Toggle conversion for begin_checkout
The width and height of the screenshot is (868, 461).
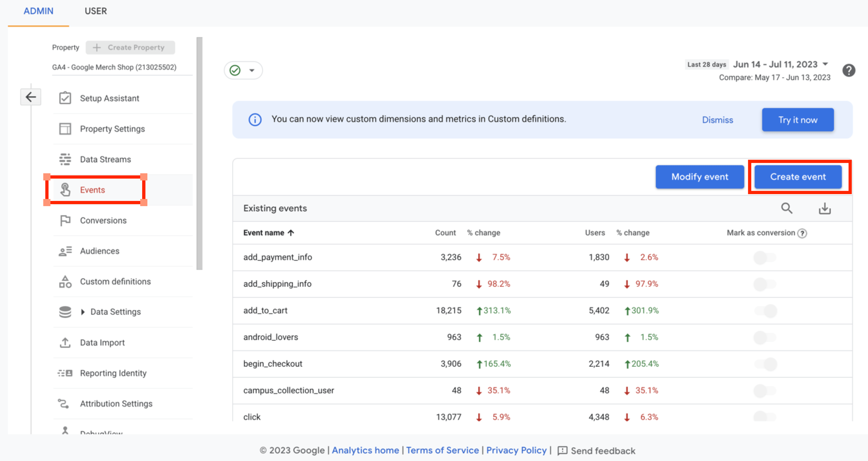coord(766,364)
